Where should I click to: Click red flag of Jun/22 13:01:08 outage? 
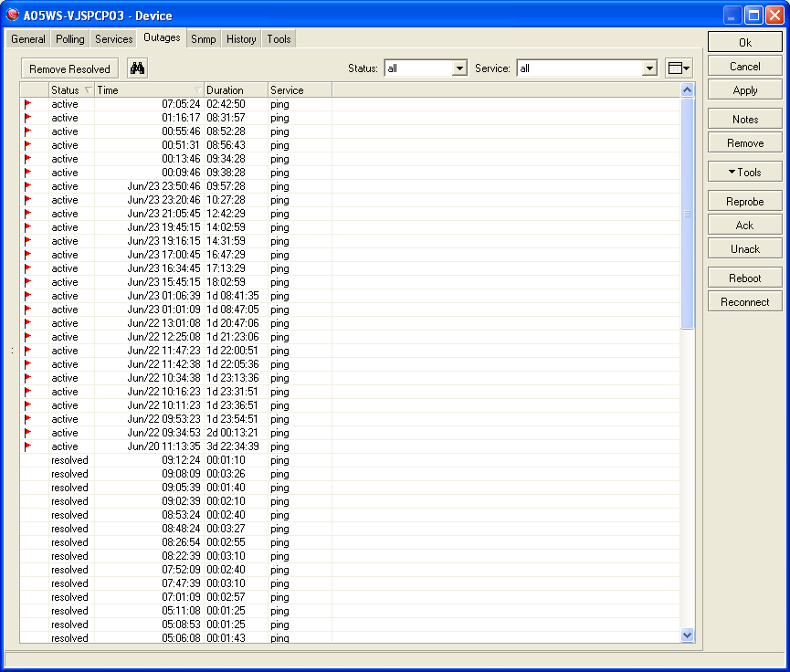point(27,323)
